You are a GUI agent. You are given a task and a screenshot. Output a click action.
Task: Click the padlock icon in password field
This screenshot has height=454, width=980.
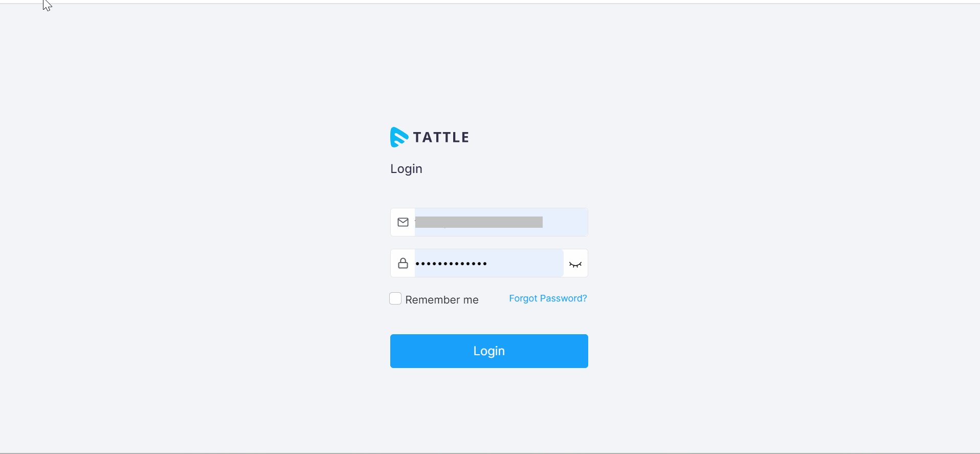[403, 263]
